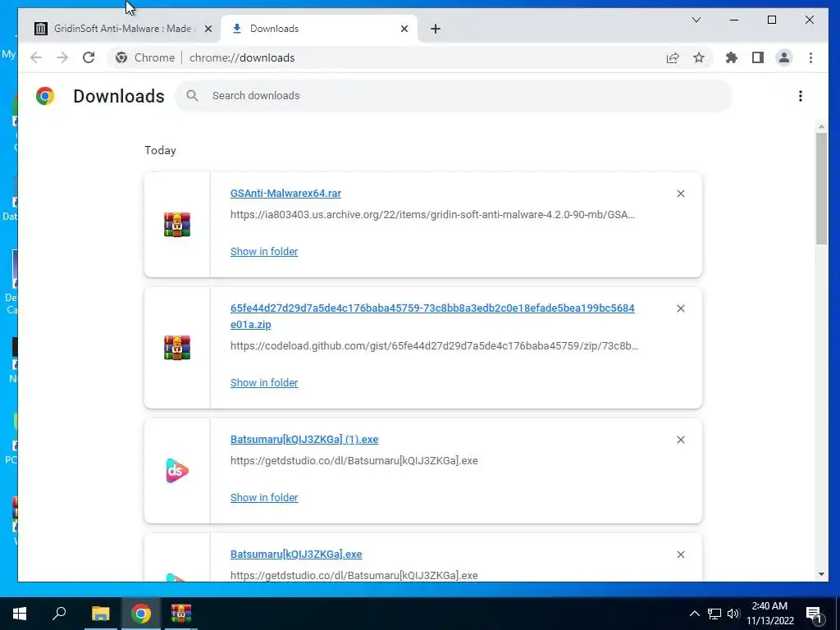Open the notification center icon
Image resolution: width=840 pixels, height=630 pixels.
click(814, 614)
